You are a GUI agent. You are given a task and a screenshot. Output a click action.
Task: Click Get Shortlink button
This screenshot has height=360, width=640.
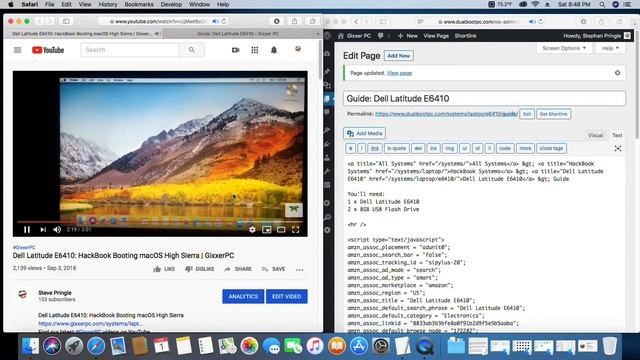point(553,114)
